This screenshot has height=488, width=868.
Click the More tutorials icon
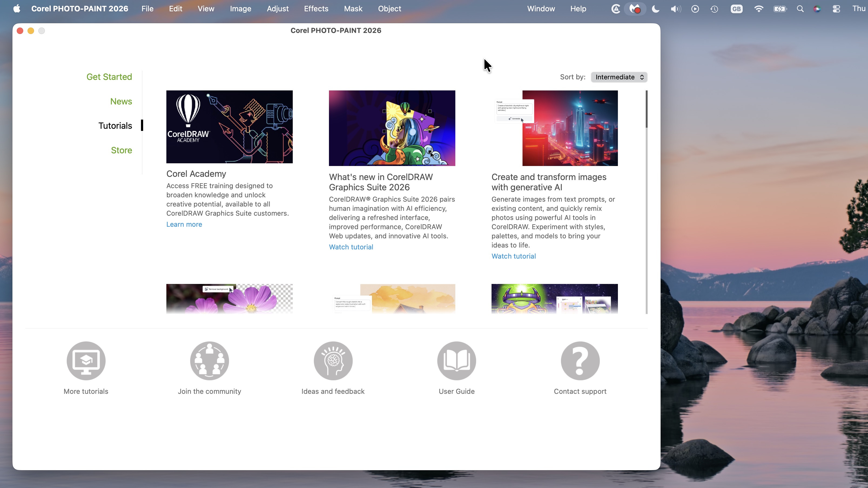pos(86,360)
